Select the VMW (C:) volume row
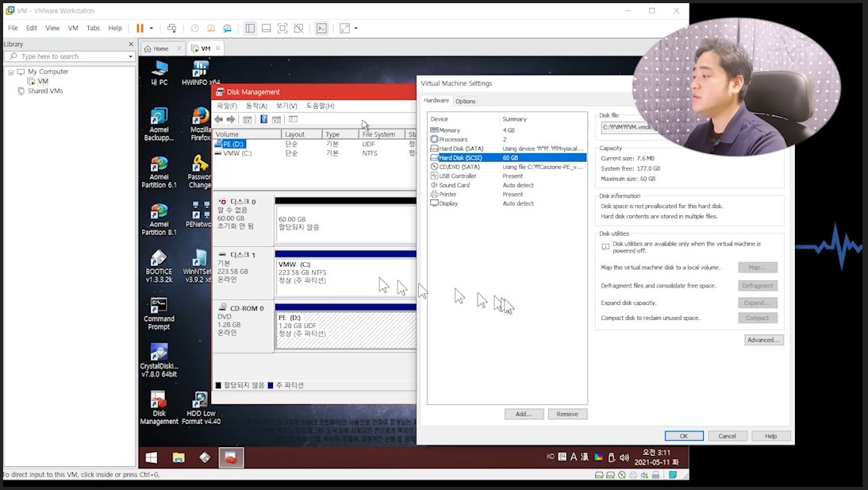Image resolution: width=868 pixels, height=490 pixels. [316, 153]
